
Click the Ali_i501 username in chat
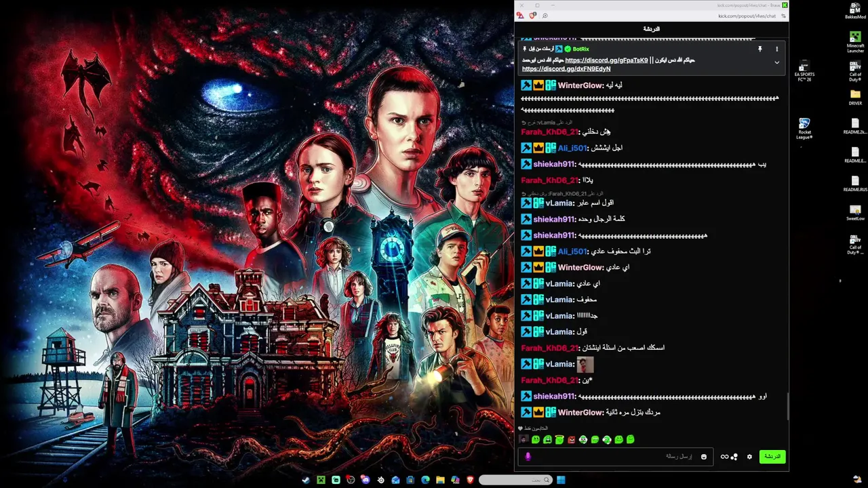572,148
